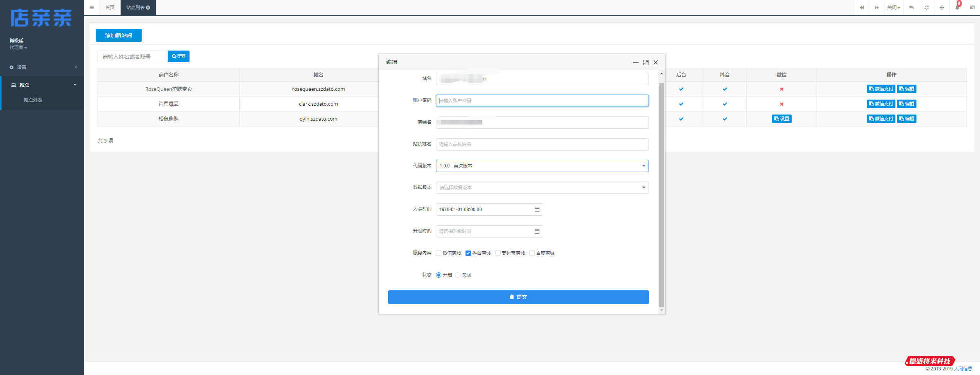This screenshot has width=980, height=375.
Task: Enable the 百度商城 checkbox
Action: coord(532,253)
